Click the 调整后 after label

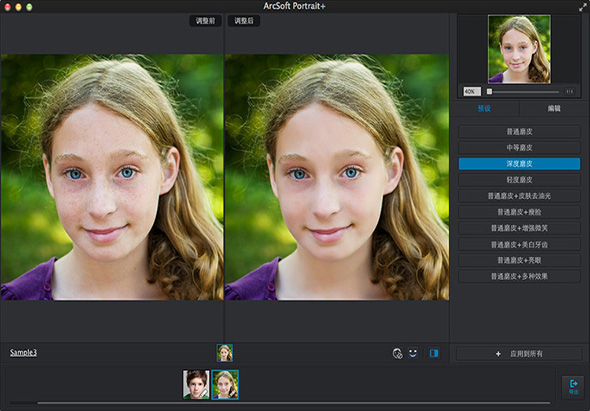pyautogui.click(x=244, y=21)
